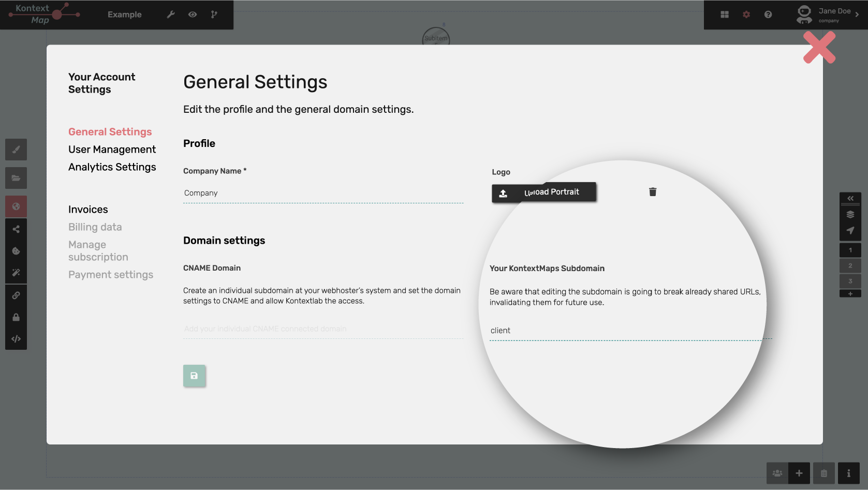Click the layers stack icon
Viewport: 868px width, 490px height.
pyautogui.click(x=850, y=215)
